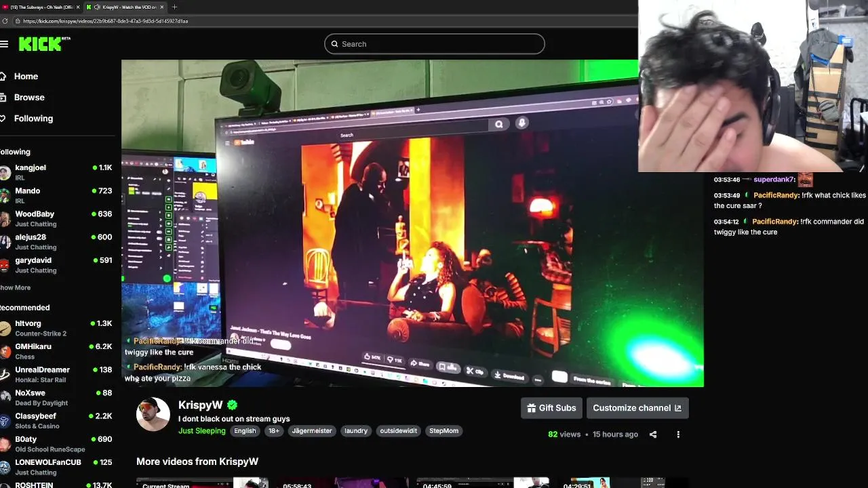Viewport: 868px width, 488px height.
Task: Close the KrispyW VOD browser tab
Action: tap(161, 7)
